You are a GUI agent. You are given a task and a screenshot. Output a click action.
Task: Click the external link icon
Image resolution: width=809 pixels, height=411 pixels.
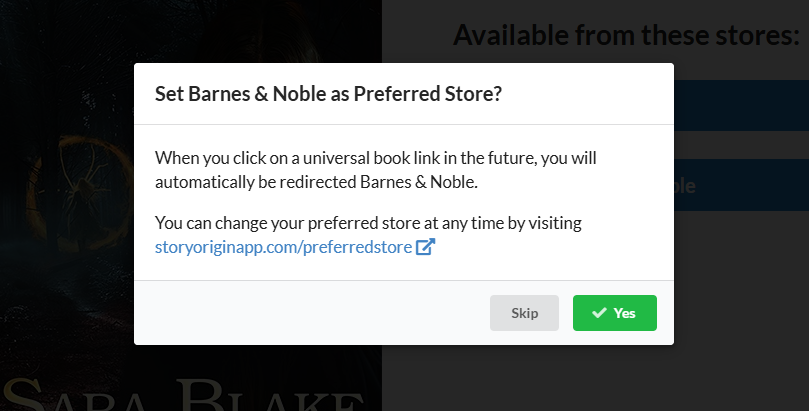click(425, 247)
